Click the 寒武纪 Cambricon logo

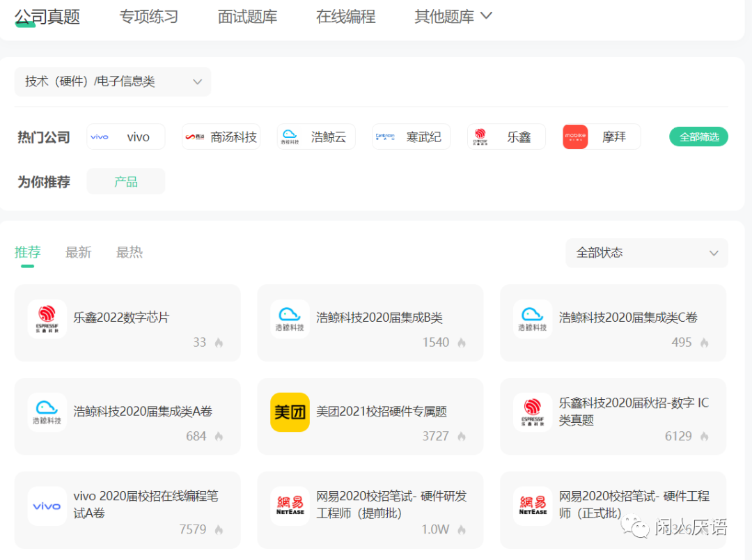tap(384, 137)
